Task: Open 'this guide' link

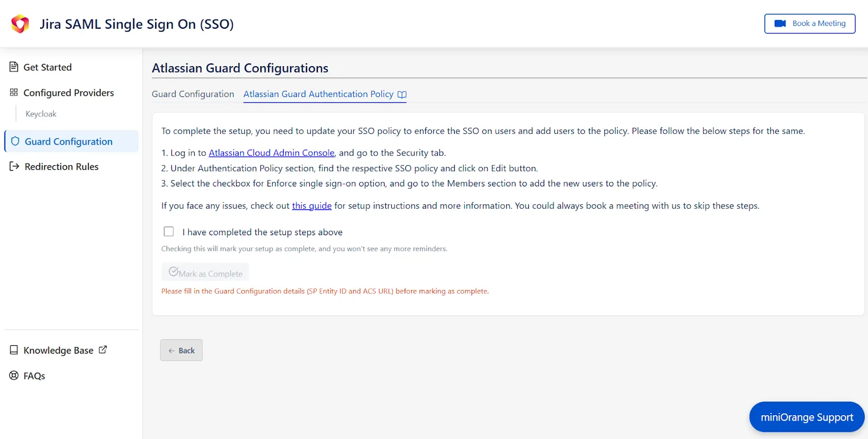Action: click(x=311, y=205)
